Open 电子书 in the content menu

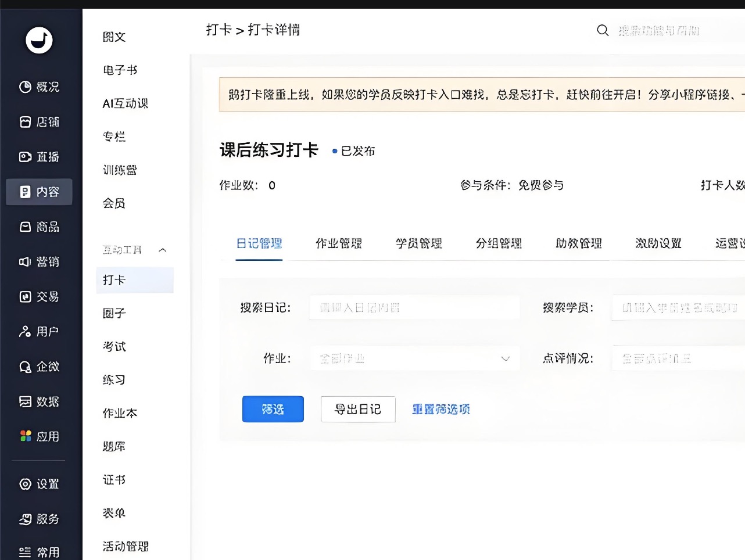[x=120, y=70]
